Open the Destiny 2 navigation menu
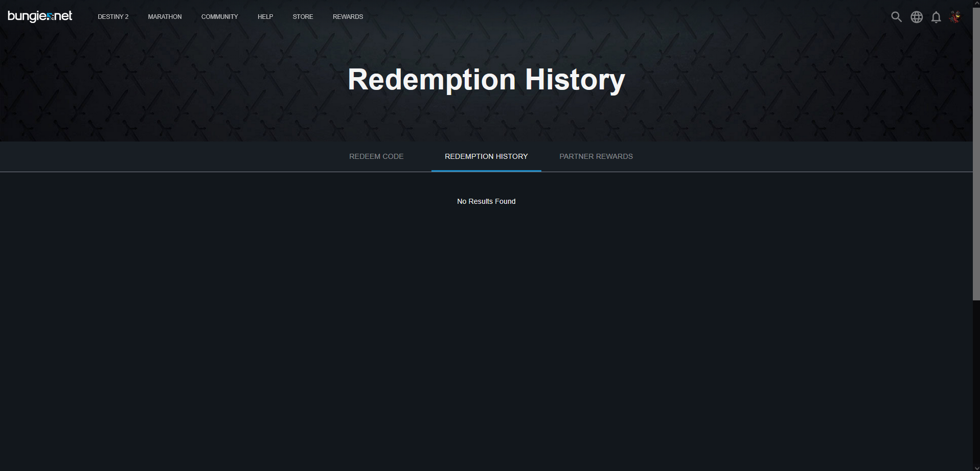 tap(113, 17)
